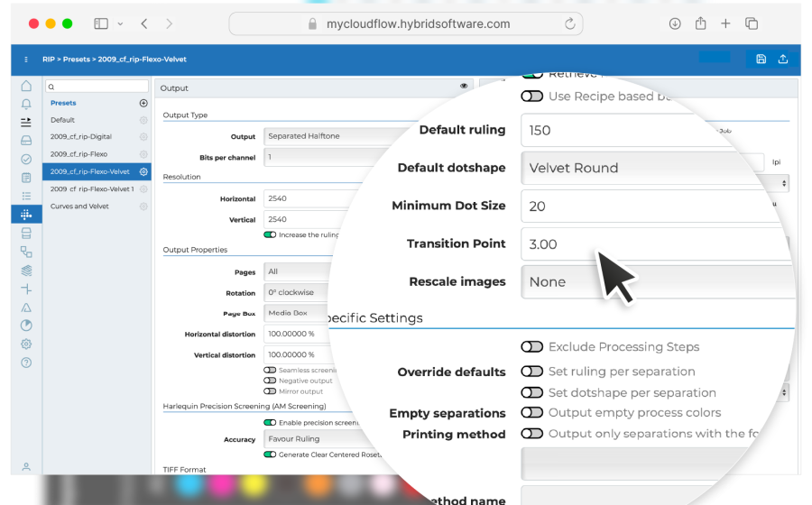Open the inbox tray sidebar icon
This screenshot has height=505, width=812.
[x=26, y=140]
